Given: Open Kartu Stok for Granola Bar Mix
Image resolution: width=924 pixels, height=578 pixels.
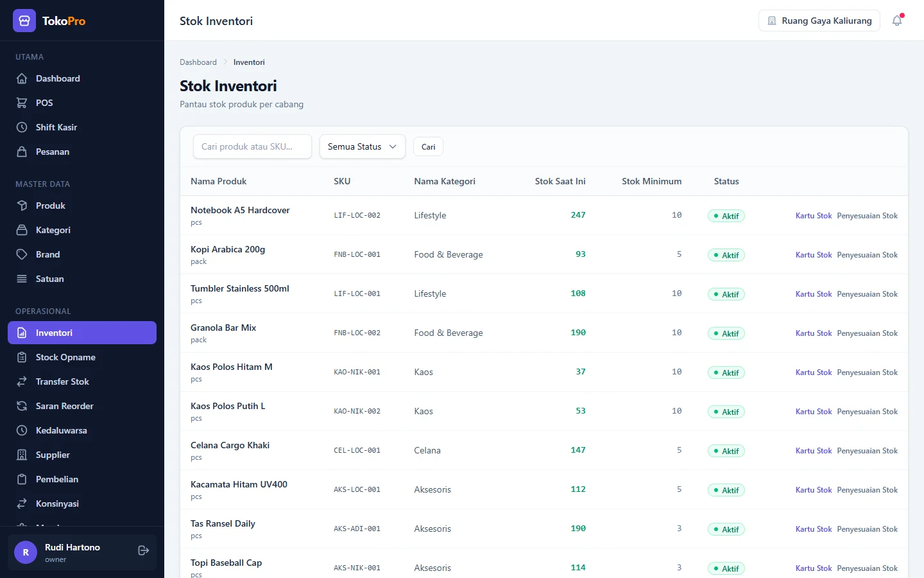Looking at the screenshot, I should pyautogui.click(x=814, y=333).
